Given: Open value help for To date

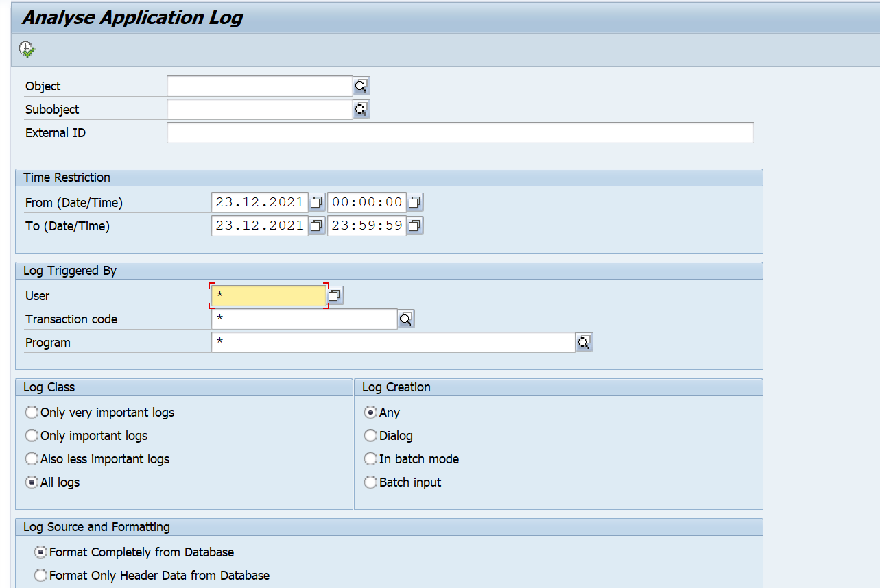Looking at the screenshot, I should (316, 225).
